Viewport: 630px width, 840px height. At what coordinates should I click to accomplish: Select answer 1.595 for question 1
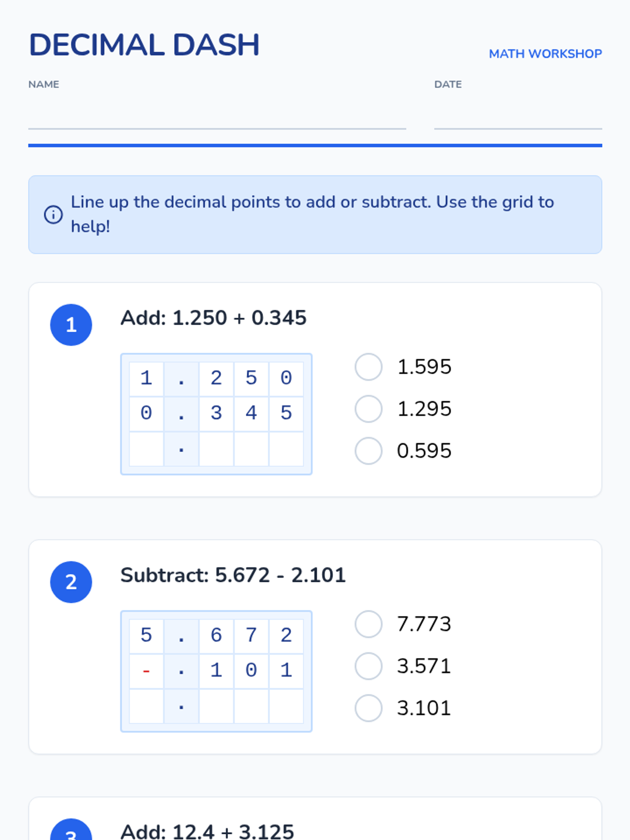pos(369,367)
